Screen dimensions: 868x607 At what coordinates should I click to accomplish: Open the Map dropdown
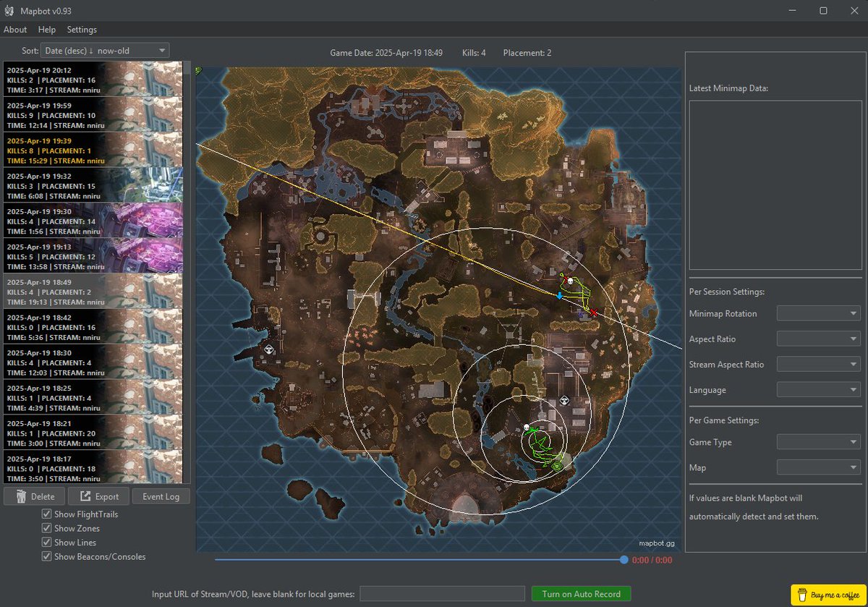tap(818, 467)
